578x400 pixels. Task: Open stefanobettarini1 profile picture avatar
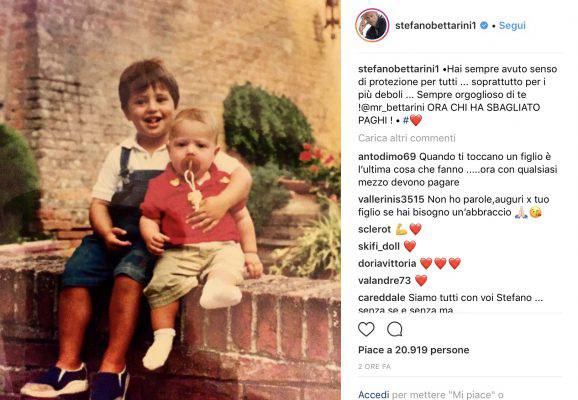[x=372, y=25]
